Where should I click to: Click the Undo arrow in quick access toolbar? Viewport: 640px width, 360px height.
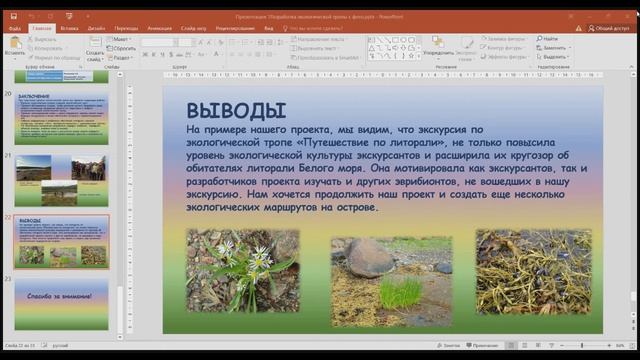pyautogui.click(x=31, y=16)
